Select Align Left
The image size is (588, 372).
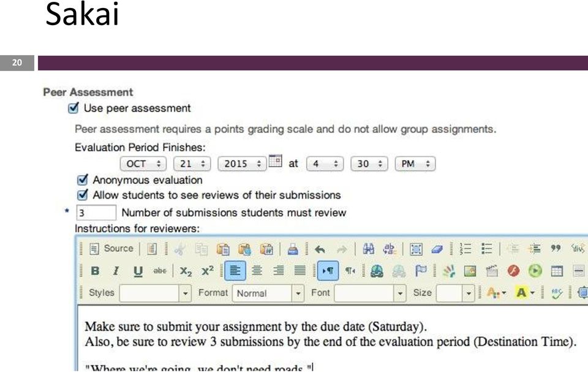click(235, 271)
